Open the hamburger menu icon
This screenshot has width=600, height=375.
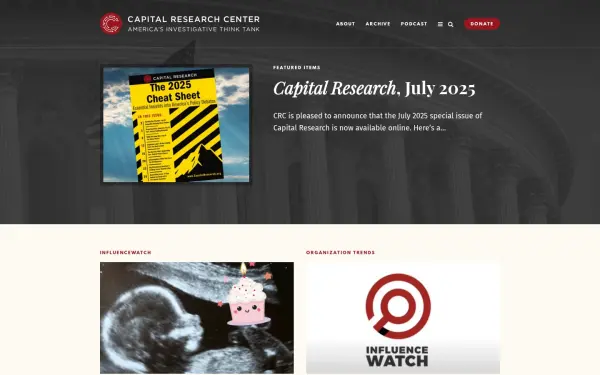tap(440, 24)
